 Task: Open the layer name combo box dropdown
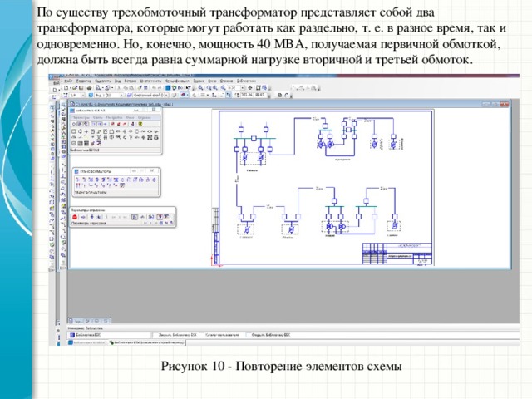(166, 95)
